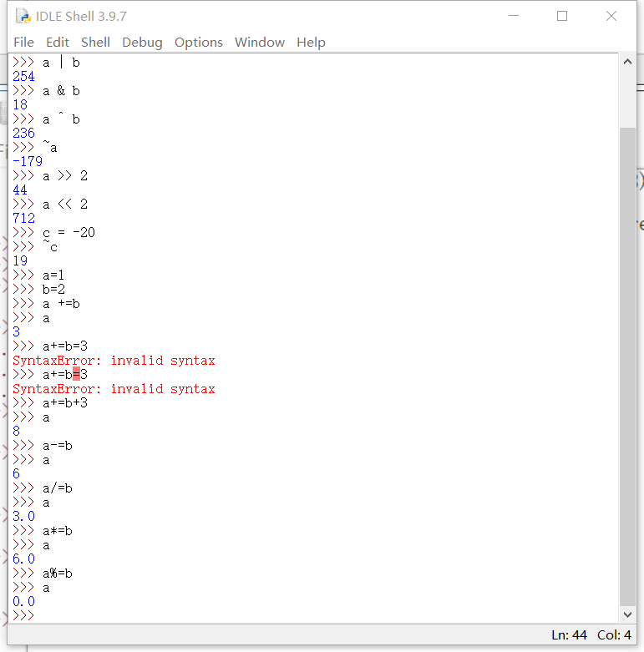The height and width of the screenshot is (652, 644).
Task: Click the line a*=b
Action: (58, 531)
